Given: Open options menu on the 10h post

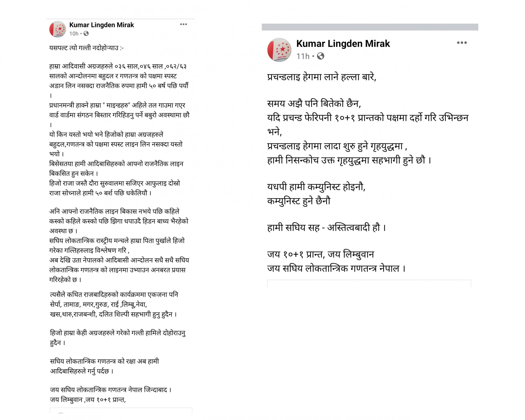Looking at the screenshot, I should [183, 24].
